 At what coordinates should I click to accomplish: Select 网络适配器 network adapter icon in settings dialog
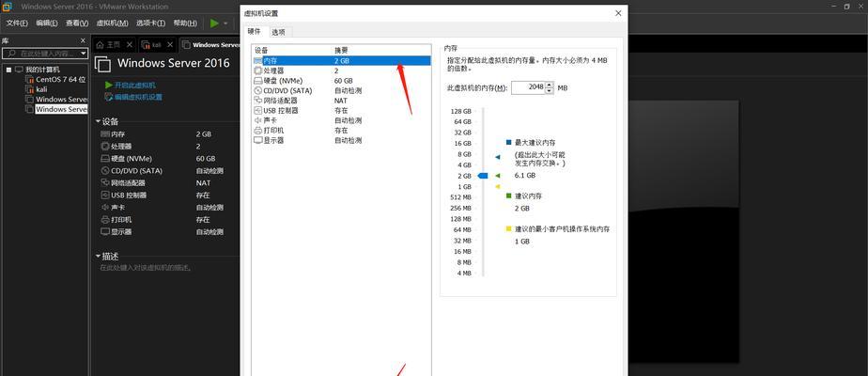tap(257, 101)
